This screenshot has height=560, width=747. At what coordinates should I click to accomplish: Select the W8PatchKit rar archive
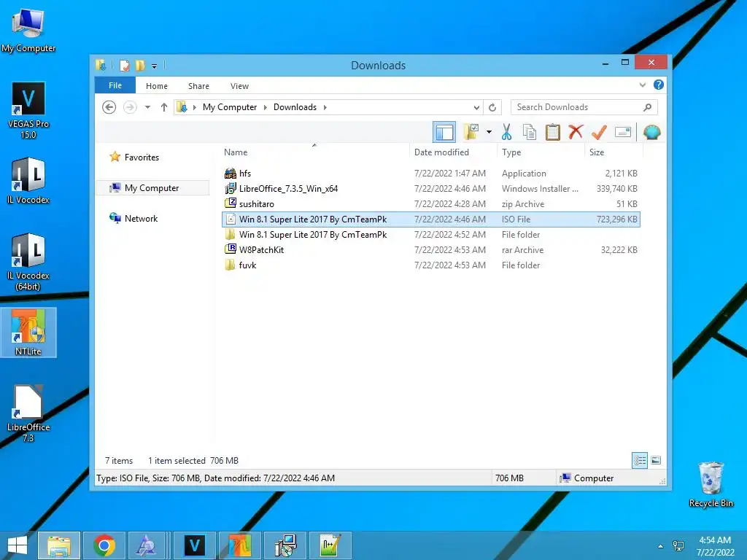(x=431, y=250)
